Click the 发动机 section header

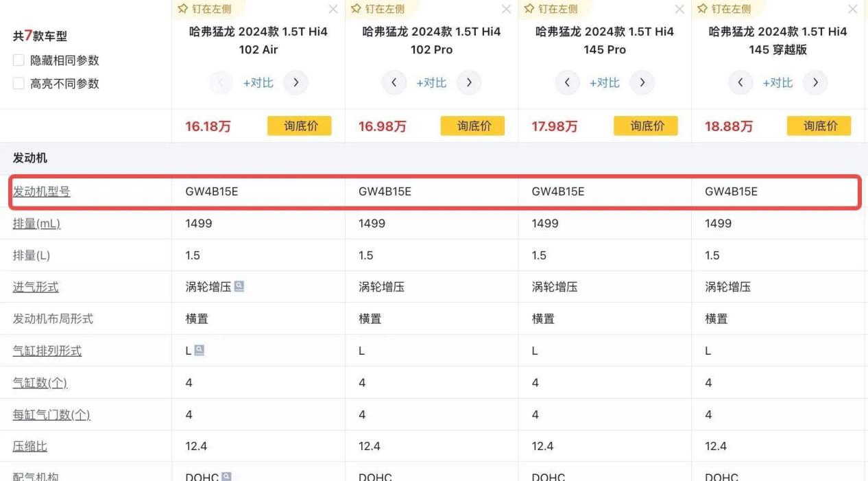[x=30, y=158]
